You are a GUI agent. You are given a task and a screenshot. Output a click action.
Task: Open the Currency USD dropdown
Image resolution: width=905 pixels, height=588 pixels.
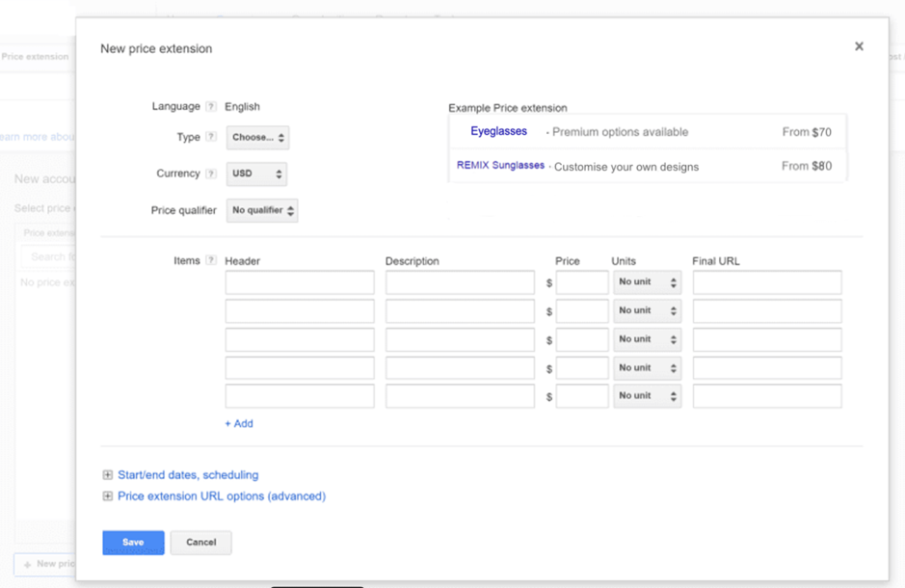[x=256, y=174]
